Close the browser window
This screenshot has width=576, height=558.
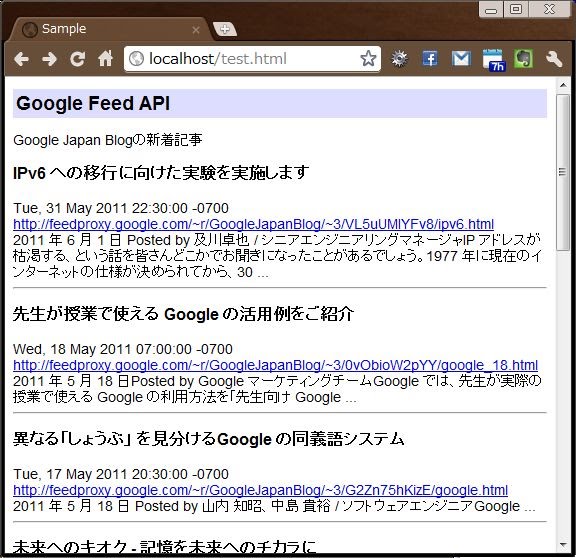[549, 9]
